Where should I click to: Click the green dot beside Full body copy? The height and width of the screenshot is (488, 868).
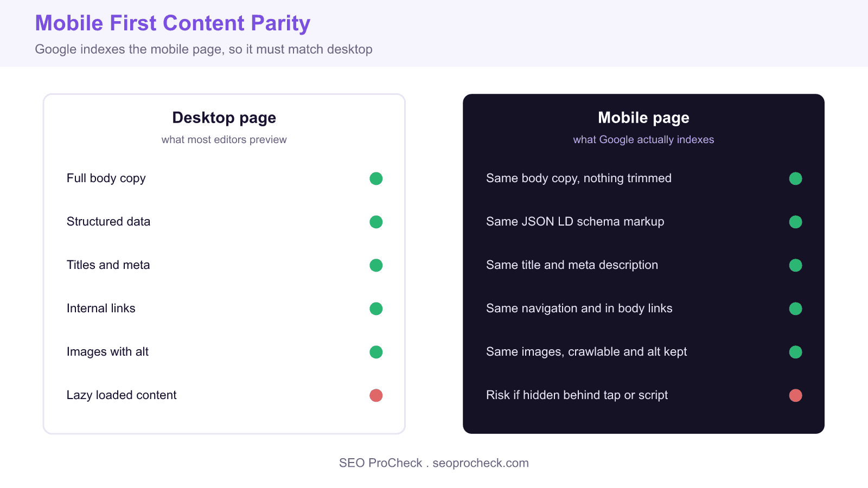pos(376,178)
